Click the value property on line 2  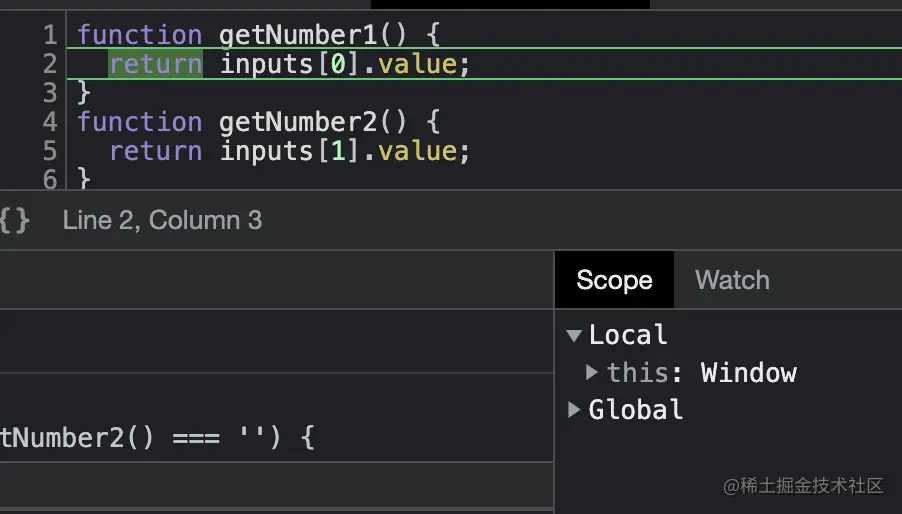(418, 64)
